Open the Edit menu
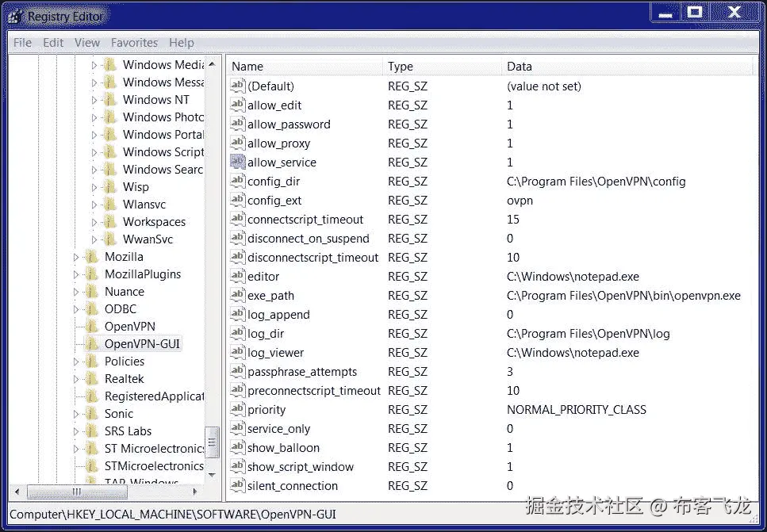This screenshot has width=767, height=532. tap(53, 43)
